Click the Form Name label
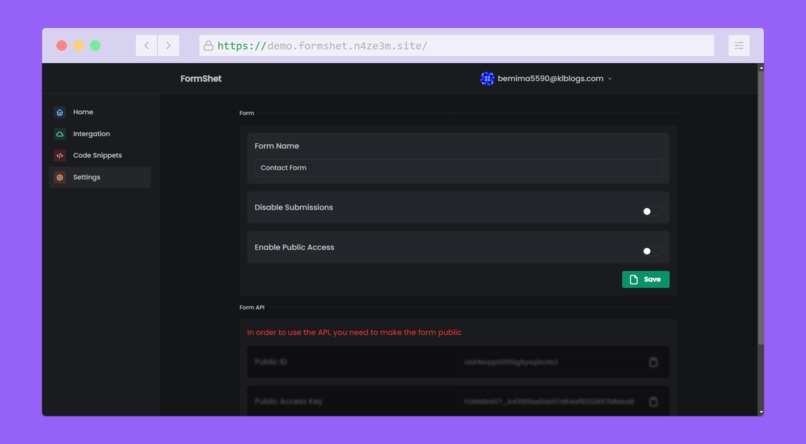 click(x=277, y=146)
